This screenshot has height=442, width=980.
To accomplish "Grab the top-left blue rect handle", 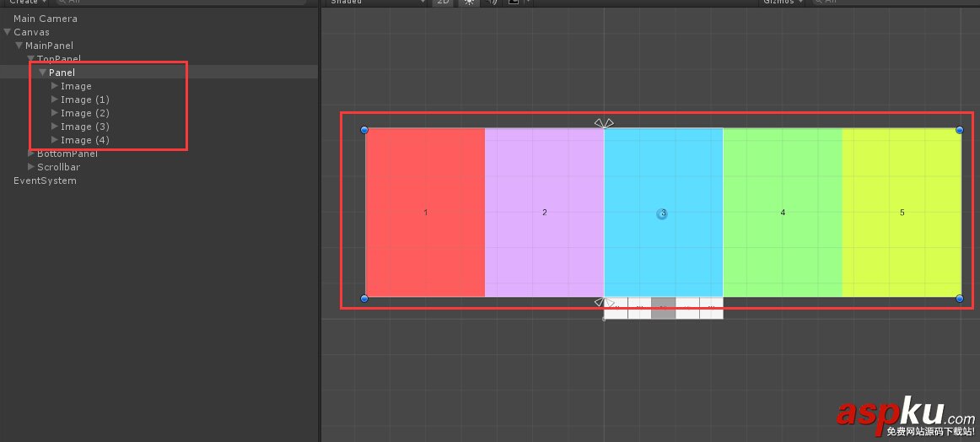I will point(364,130).
